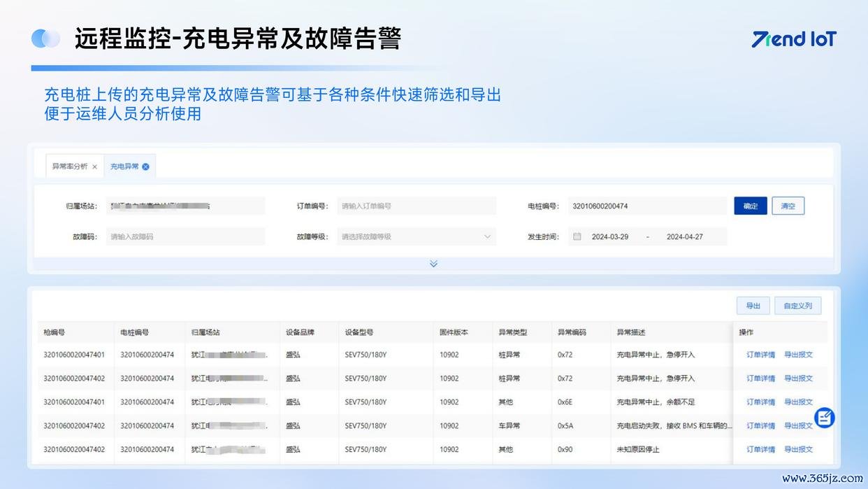Screen dimensions: 868x489
Task: Click the 导出 button
Action: coord(753,306)
